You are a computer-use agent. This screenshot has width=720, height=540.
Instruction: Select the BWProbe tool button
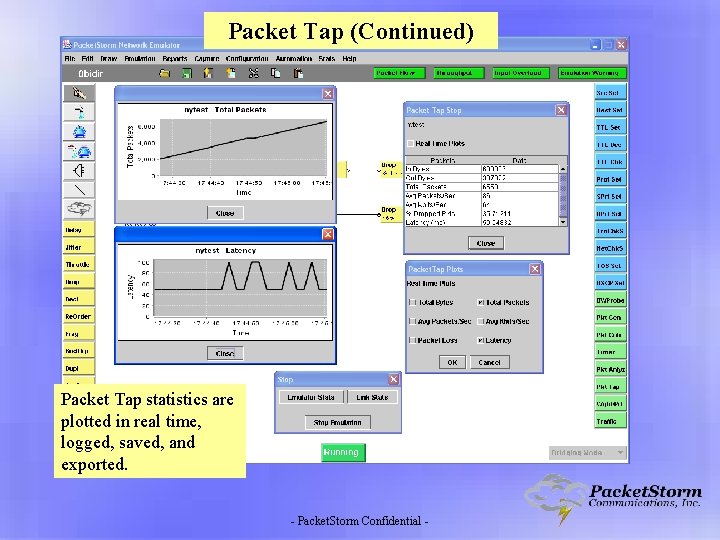pos(610,300)
